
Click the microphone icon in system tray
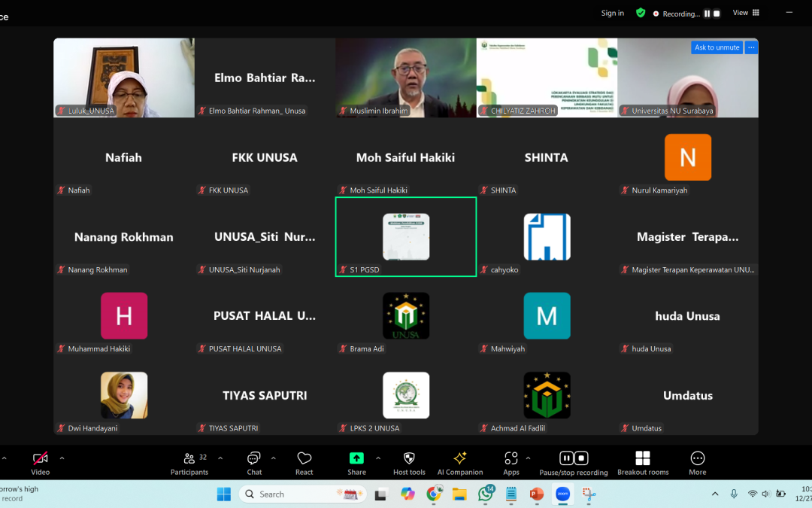(734, 494)
